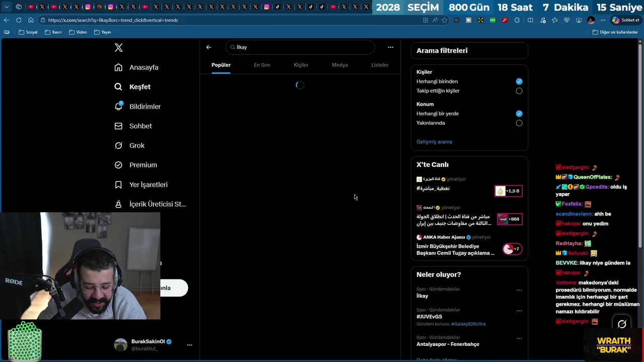Image resolution: width=644 pixels, height=362 pixels.
Task: Click the browser back arrow
Action: click(x=7, y=20)
